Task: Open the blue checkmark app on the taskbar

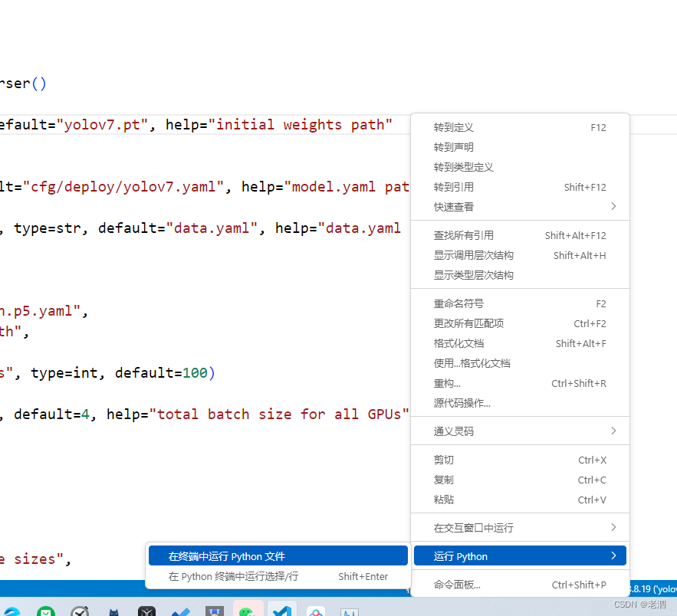Action: [x=181, y=611]
